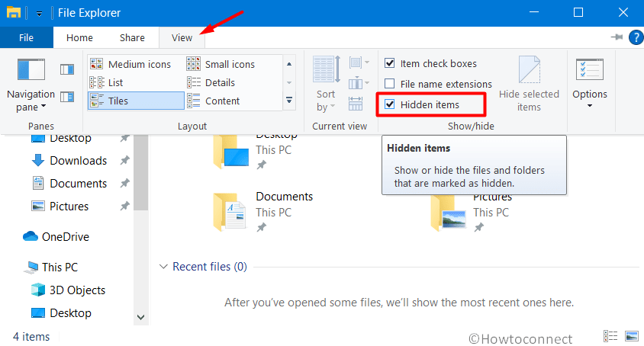
Task: Close the File Explorer window
Action: 623,12
